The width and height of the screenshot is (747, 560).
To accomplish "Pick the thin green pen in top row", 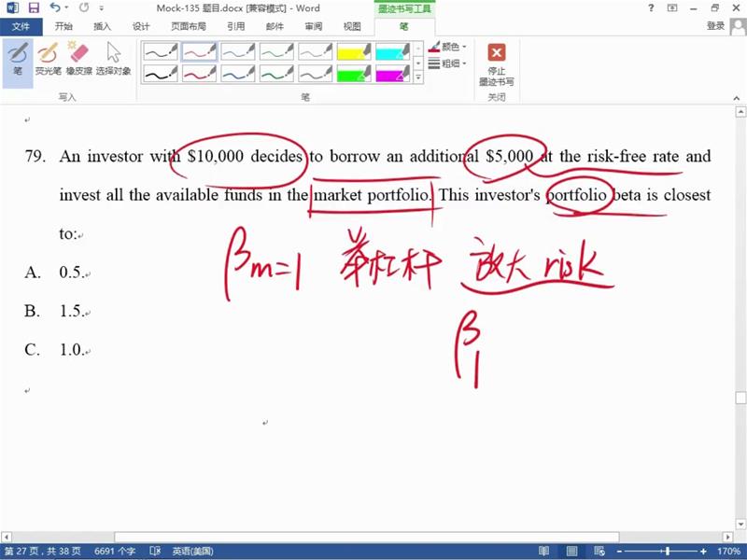I will pyautogui.click(x=276, y=51).
